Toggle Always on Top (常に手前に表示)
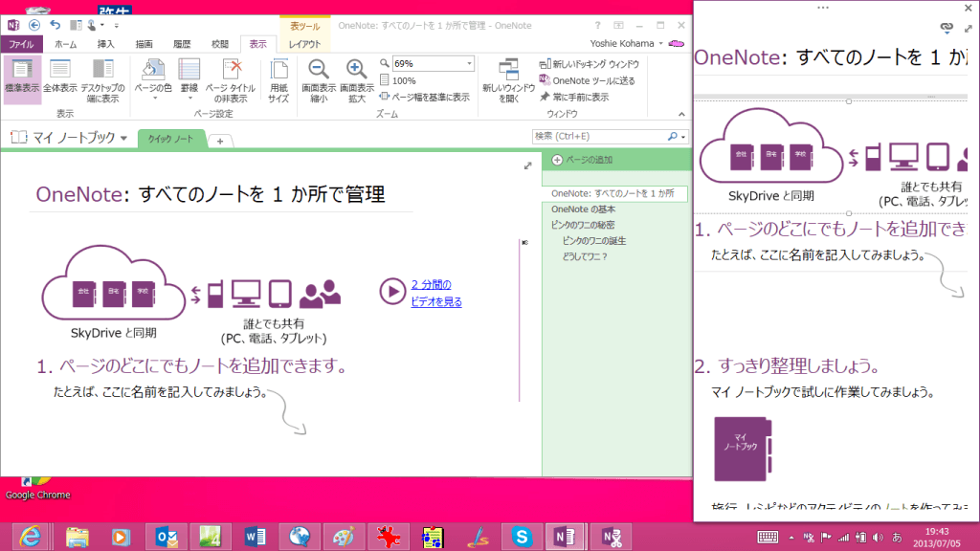 [574, 97]
